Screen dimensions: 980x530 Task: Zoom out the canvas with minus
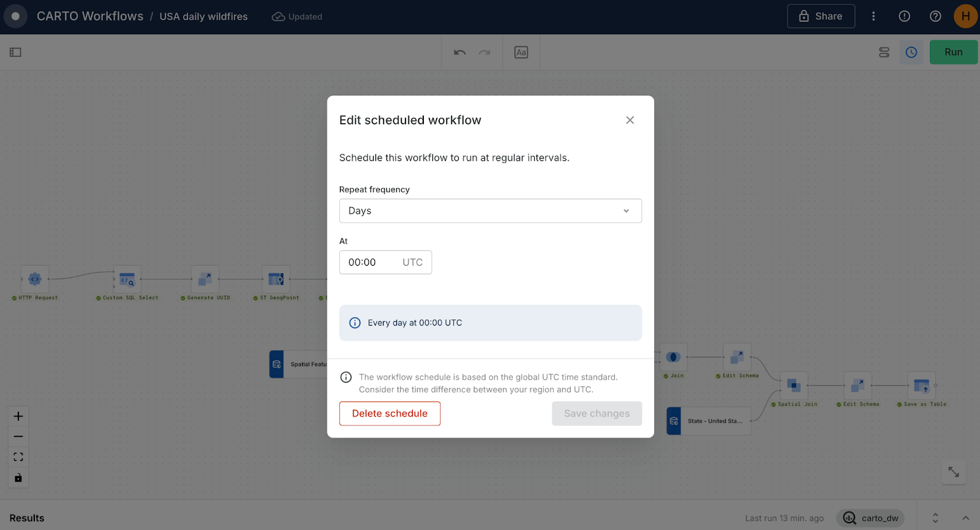(x=18, y=436)
